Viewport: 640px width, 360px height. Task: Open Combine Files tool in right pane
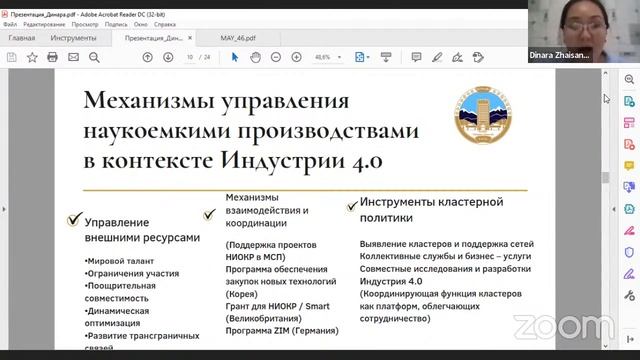point(629,187)
